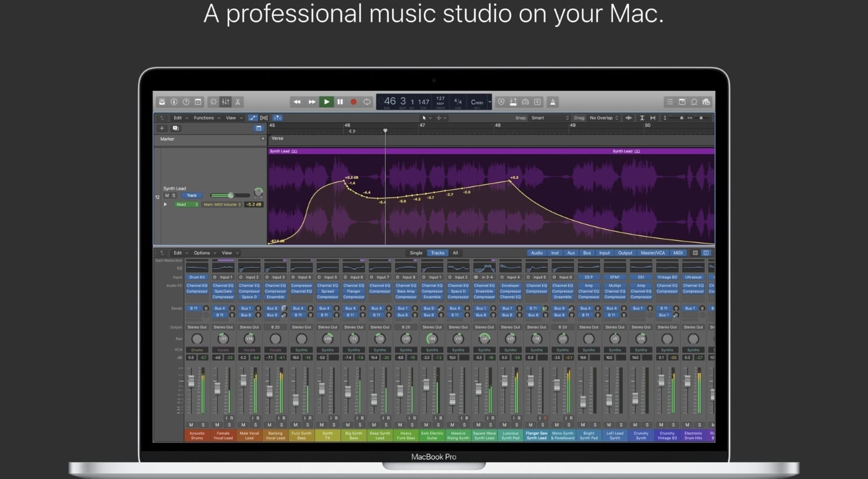Screen dimensions: 868x479
Task: Open the Loop Browser button
Action: (x=694, y=102)
